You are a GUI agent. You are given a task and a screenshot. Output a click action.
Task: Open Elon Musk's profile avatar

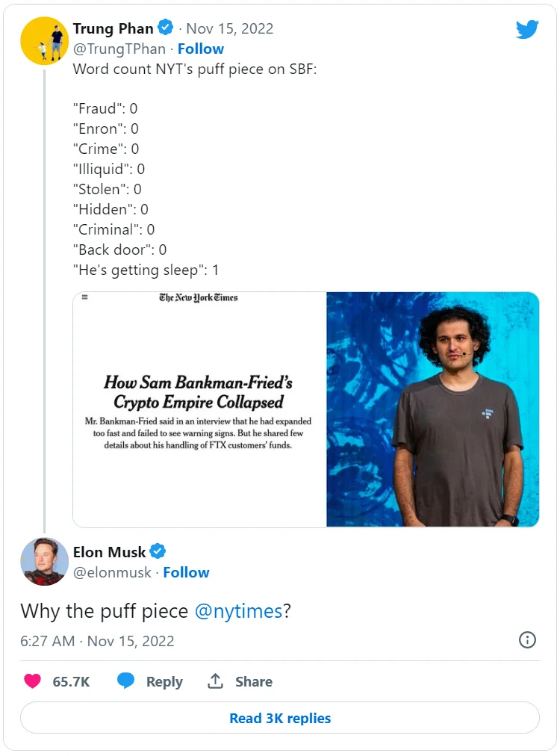(43, 561)
